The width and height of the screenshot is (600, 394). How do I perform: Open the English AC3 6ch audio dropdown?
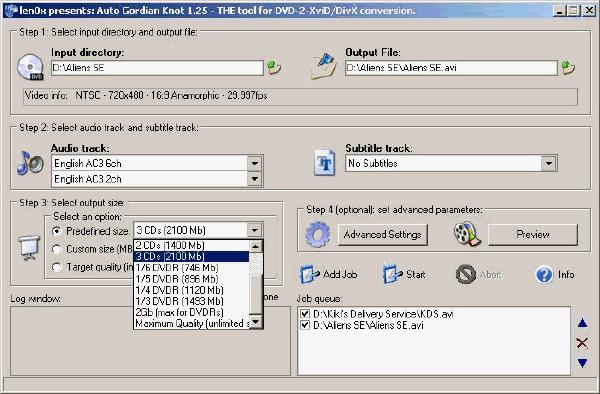pyautogui.click(x=254, y=163)
